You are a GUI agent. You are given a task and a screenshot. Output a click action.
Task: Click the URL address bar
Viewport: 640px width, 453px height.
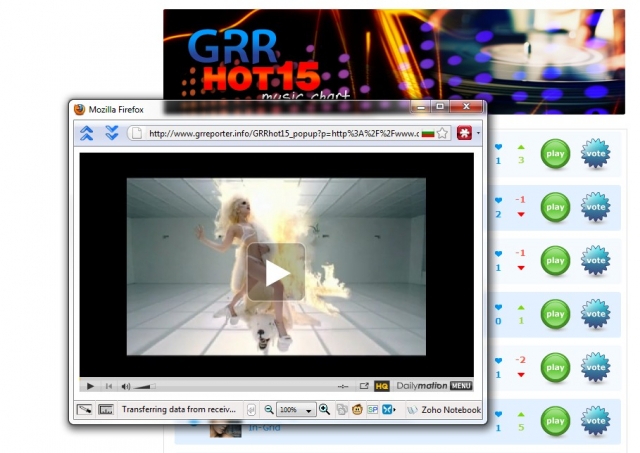(282, 133)
